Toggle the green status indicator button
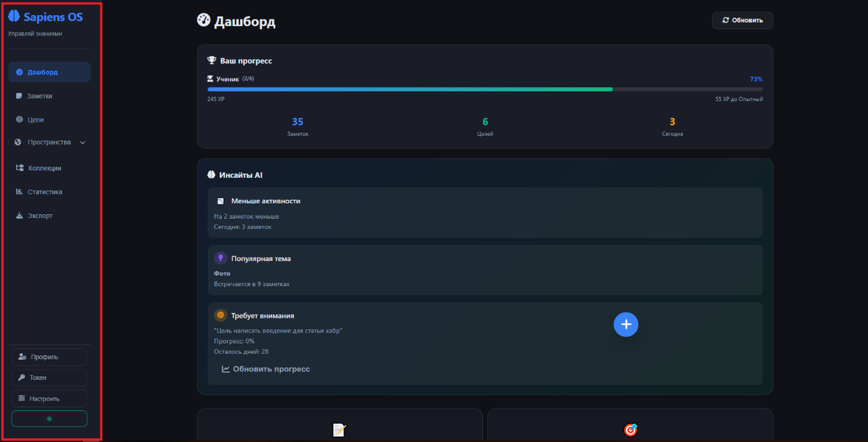 pyautogui.click(x=49, y=419)
